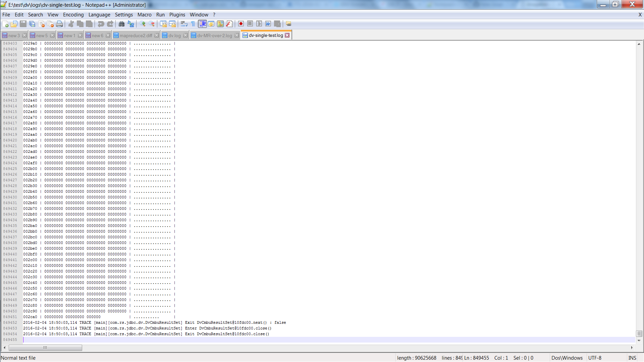The width and height of the screenshot is (644, 362).
Task: Toggle show all characters pilcrow icon
Action: [x=193, y=24]
